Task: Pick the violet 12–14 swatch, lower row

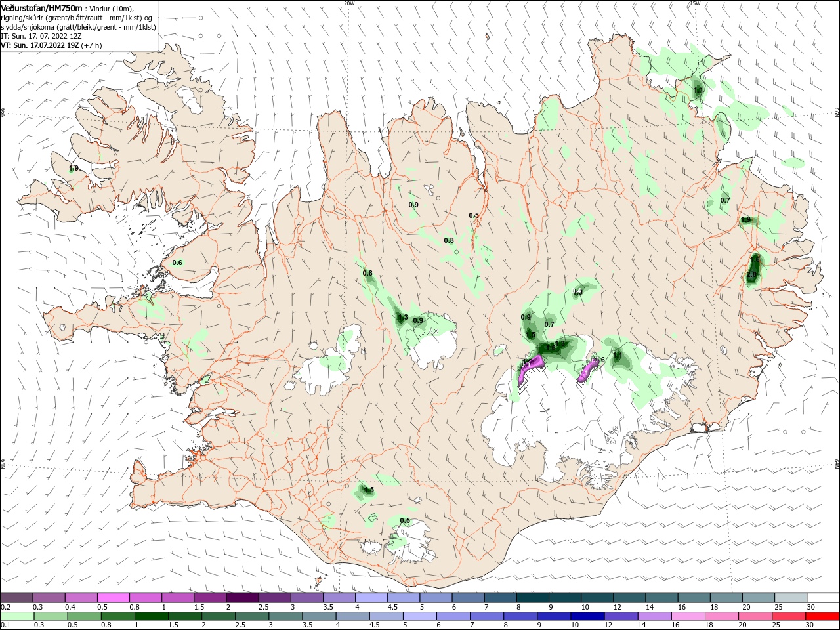Action: point(621,616)
